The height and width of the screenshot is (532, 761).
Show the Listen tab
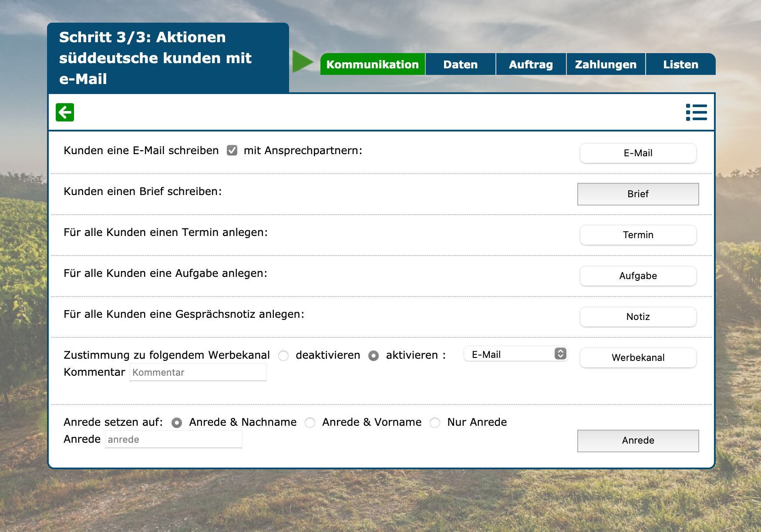[x=680, y=64]
